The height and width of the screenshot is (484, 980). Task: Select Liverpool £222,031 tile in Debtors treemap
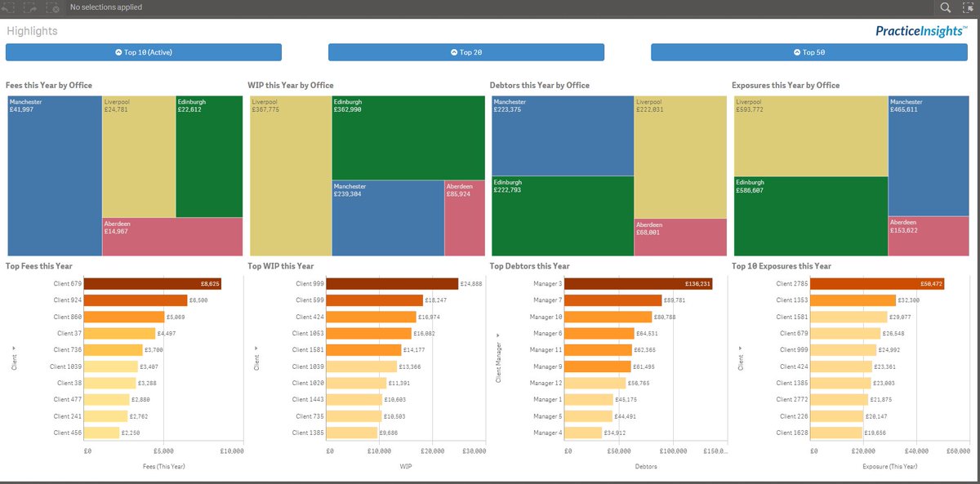(680, 158)
